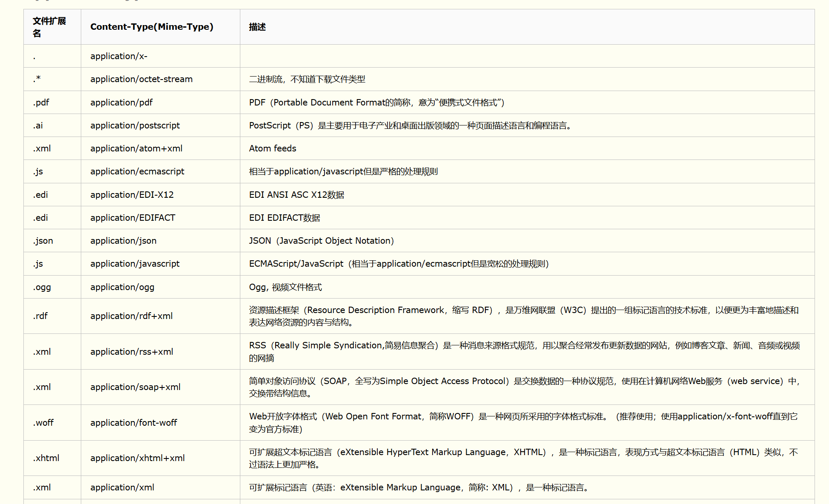This screenshot has width=829, height=504.
Task: Click the application/soap+xml cell
Action: pos(135,387)
